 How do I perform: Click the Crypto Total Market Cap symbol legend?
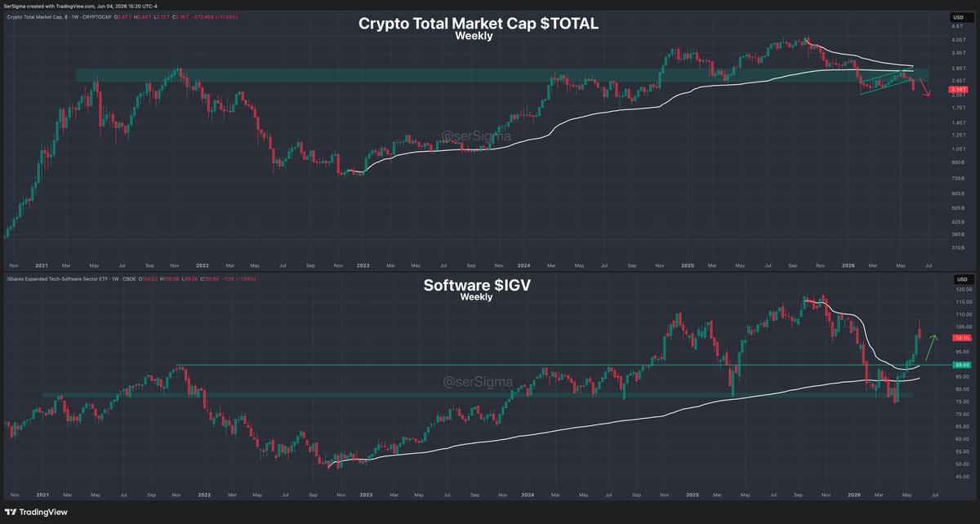click(x=57, y=17)
